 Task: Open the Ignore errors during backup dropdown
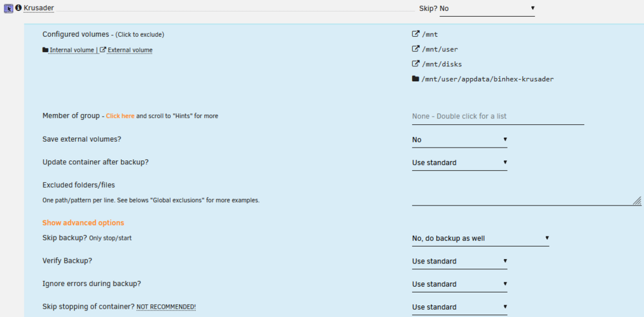point(460,285)
